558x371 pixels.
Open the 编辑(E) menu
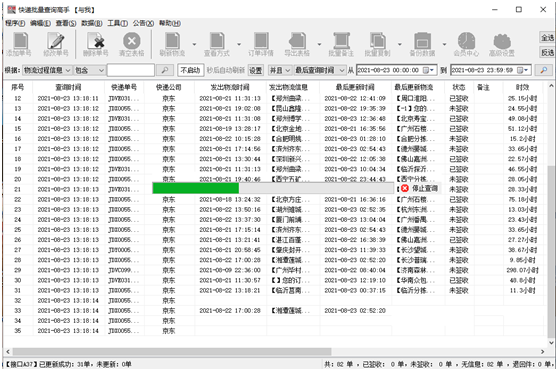point(40,23)
